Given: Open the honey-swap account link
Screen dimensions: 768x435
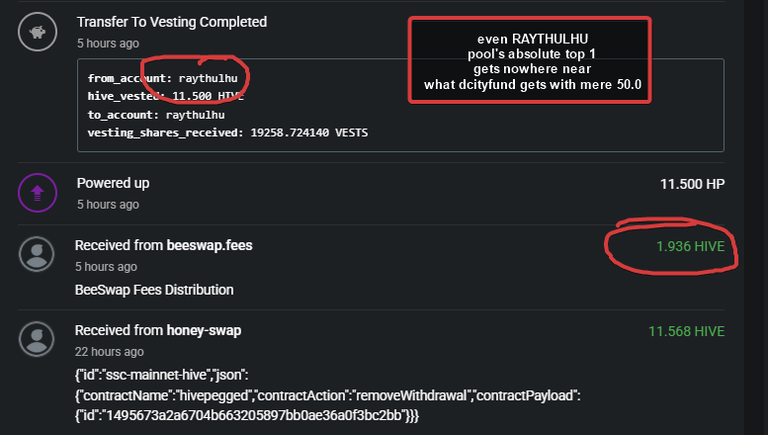Looking at the screenshot, I should click(204, 331).
